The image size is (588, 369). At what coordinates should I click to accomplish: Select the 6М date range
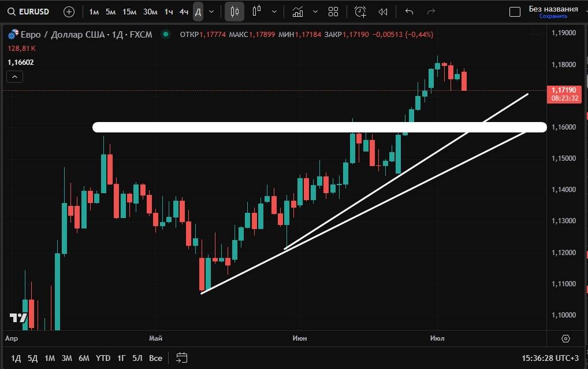[84, 358]
